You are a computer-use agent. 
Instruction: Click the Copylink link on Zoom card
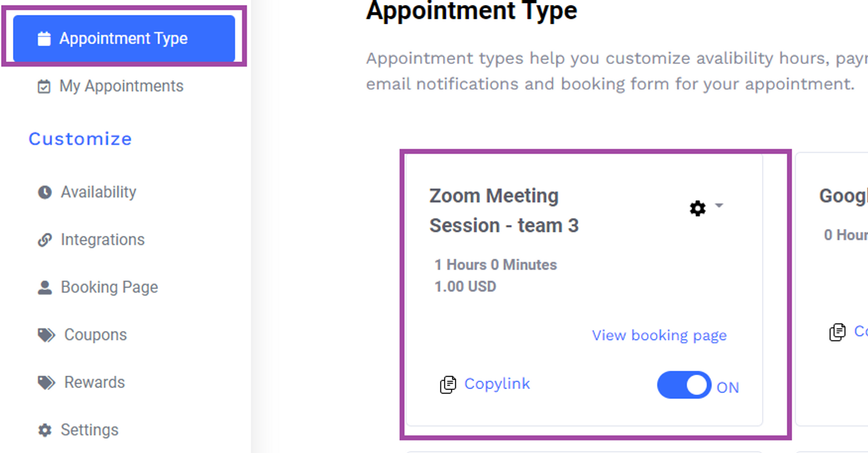[x=497, y=384]
